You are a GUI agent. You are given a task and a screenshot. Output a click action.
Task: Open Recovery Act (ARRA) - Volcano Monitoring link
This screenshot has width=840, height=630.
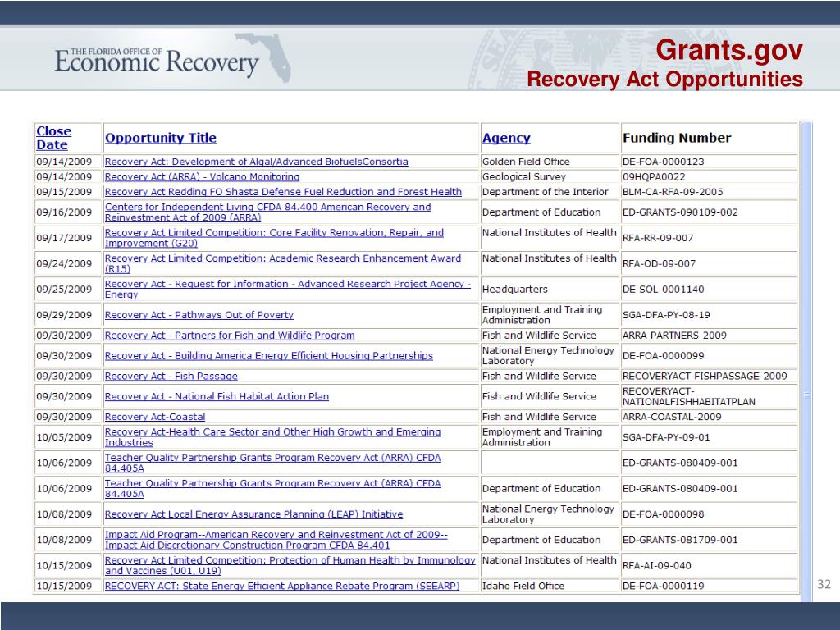point(202,177)
